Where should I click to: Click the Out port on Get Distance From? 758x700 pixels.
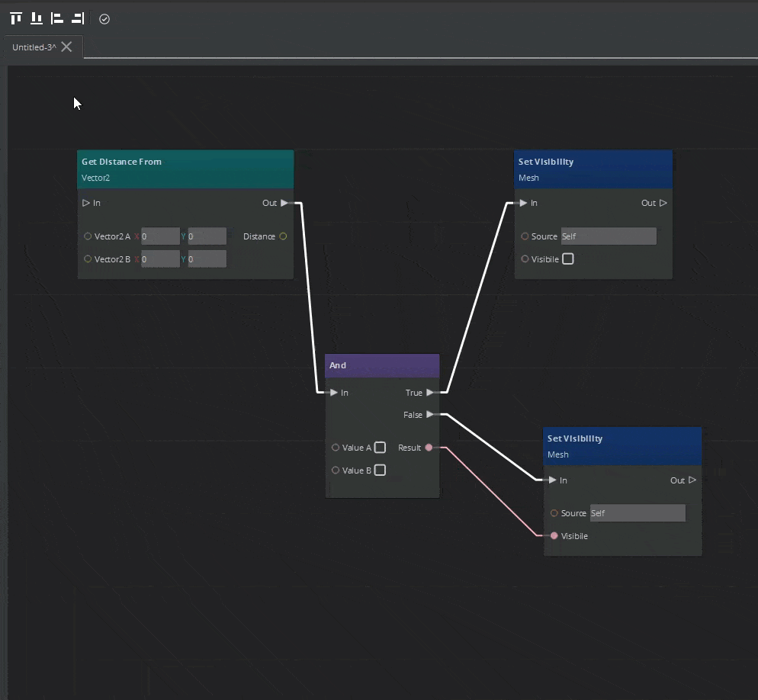tap(284, 203)
